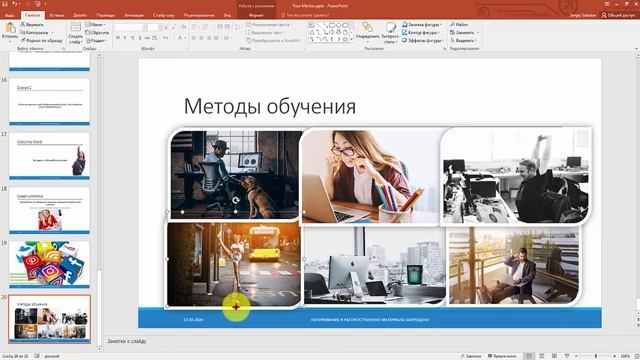Screen dimensions: 640x360
Task: Open the Упорядочить arrange menu
Action: point(367,33)
